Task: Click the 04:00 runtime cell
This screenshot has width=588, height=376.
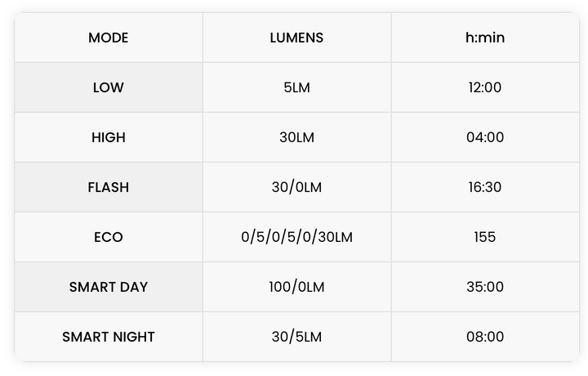Action: [x=484, y=137]
